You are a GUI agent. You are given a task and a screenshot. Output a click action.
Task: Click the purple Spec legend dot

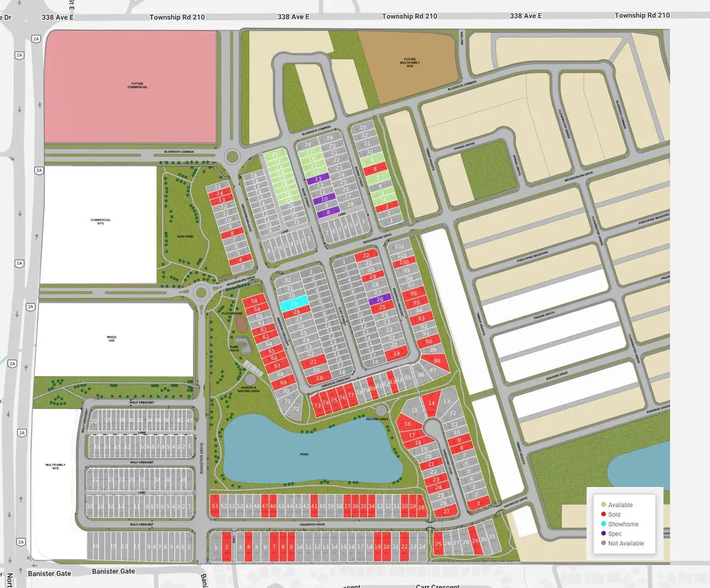(603, 534)
